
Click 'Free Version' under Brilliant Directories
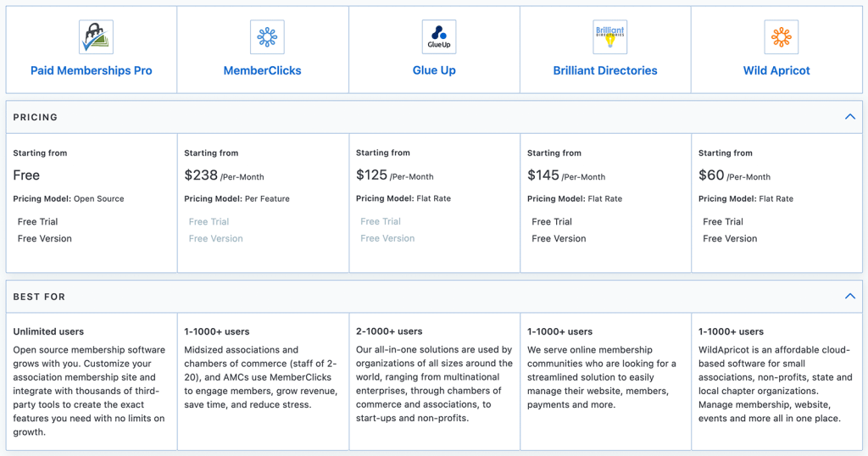point(559,238)
